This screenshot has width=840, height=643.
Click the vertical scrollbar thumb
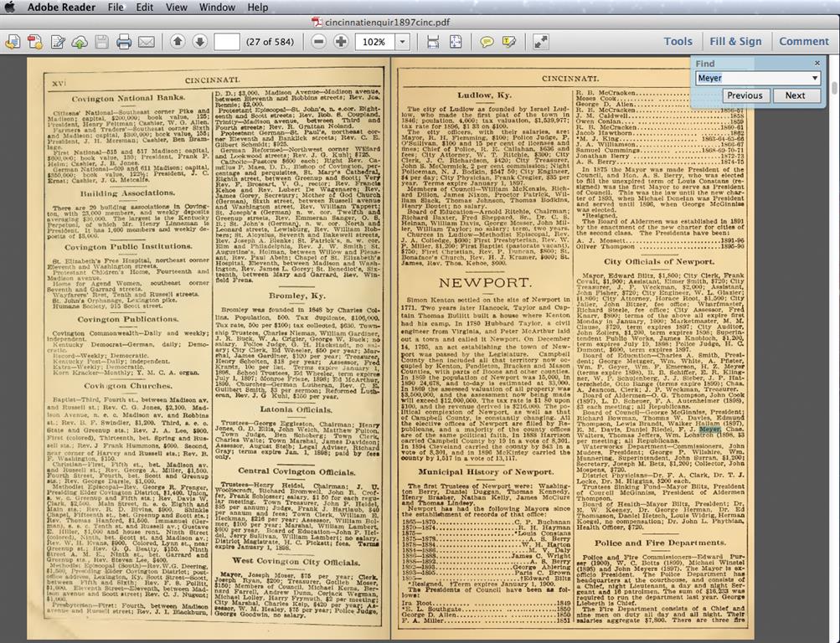[835, 89]
